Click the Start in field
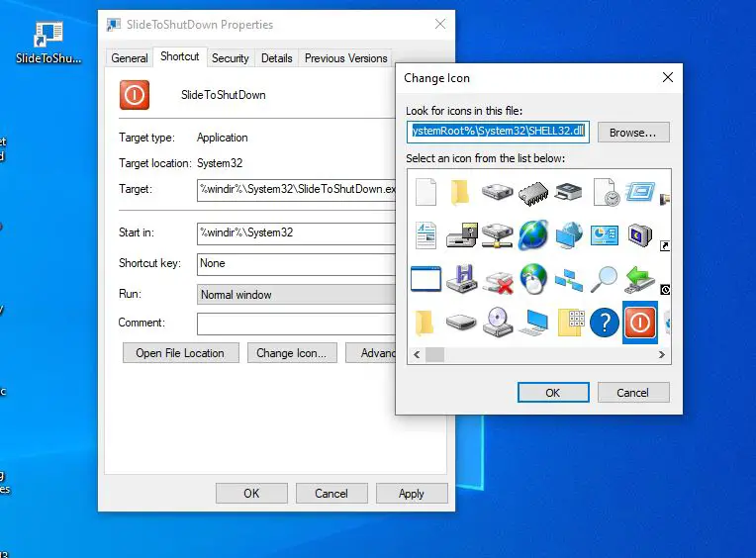The image size is (756, 558). pos(297,233)
